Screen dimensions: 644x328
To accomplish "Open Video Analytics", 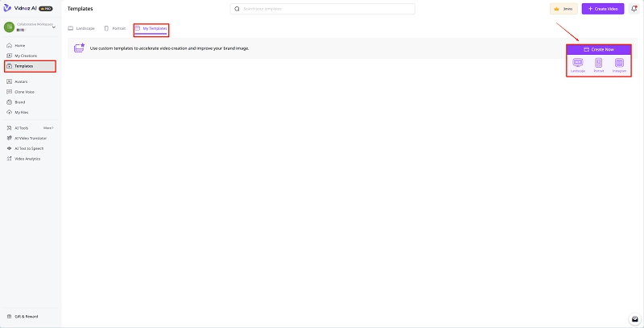I will tap(27, 158).
